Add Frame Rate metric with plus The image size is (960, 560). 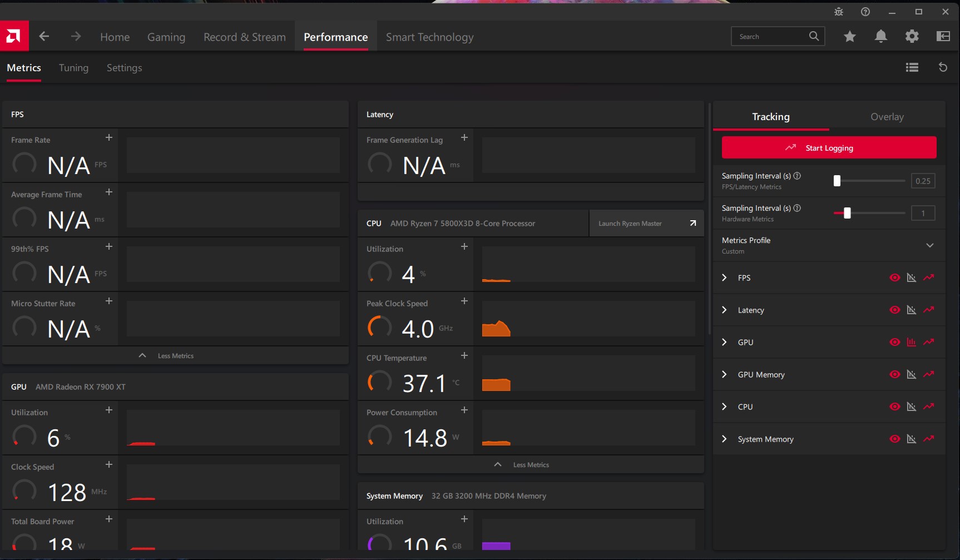[x=109, y=137]
